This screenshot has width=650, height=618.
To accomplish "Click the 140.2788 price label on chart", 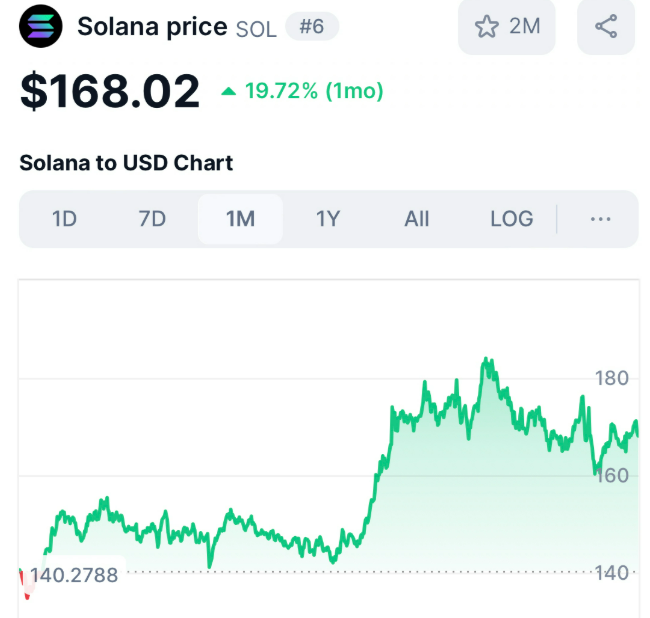I will [x=74, y=575].
